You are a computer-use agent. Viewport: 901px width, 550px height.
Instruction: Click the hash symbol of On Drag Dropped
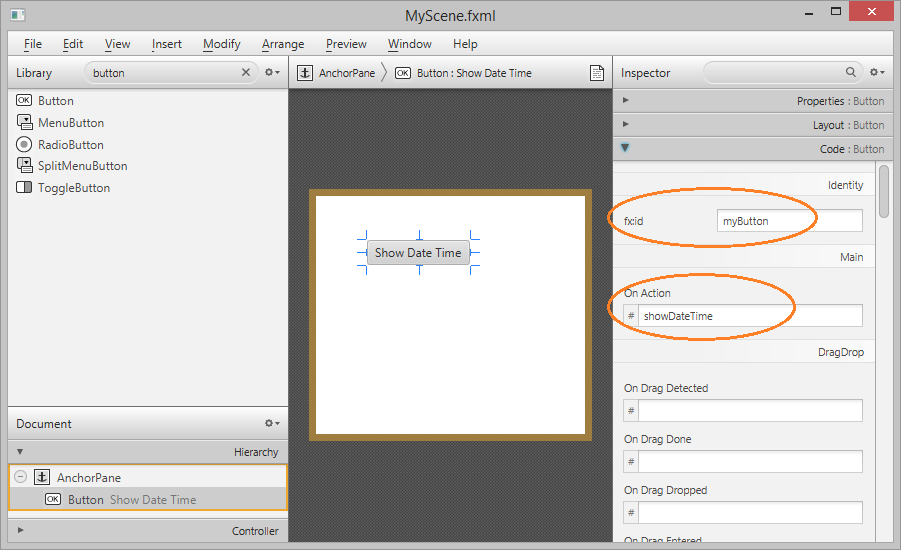631,513
